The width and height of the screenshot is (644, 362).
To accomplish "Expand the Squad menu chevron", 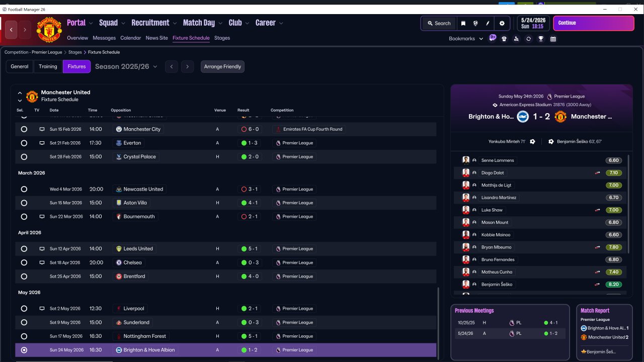I will click(123, 23).
